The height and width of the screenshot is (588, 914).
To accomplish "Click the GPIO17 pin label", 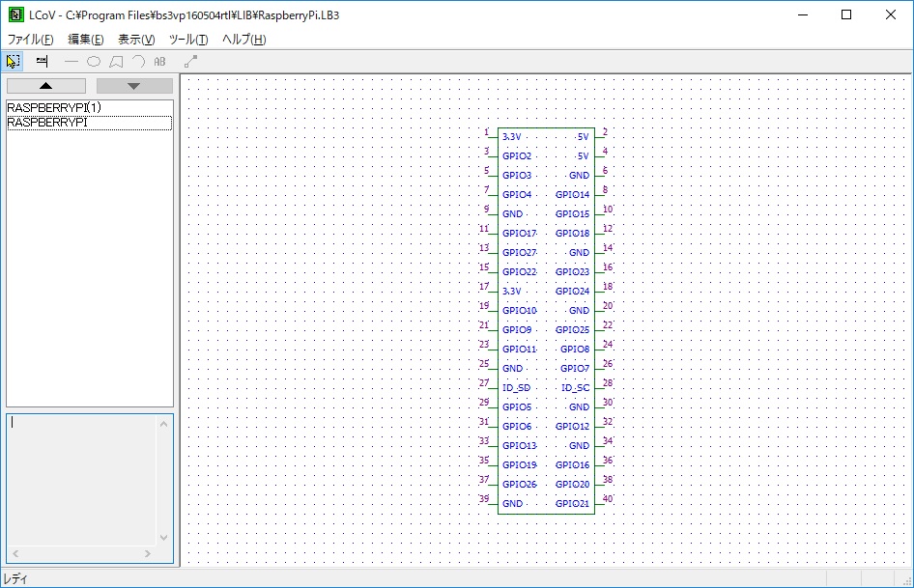I will tap(520, 233).
